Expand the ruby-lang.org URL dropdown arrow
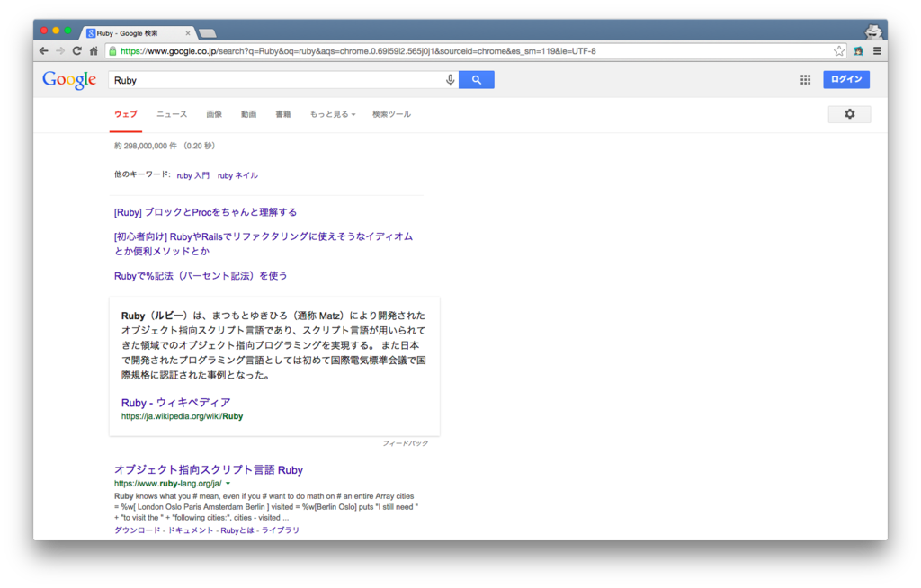Screen dimensions: 921x588 (x=228, y=484)
